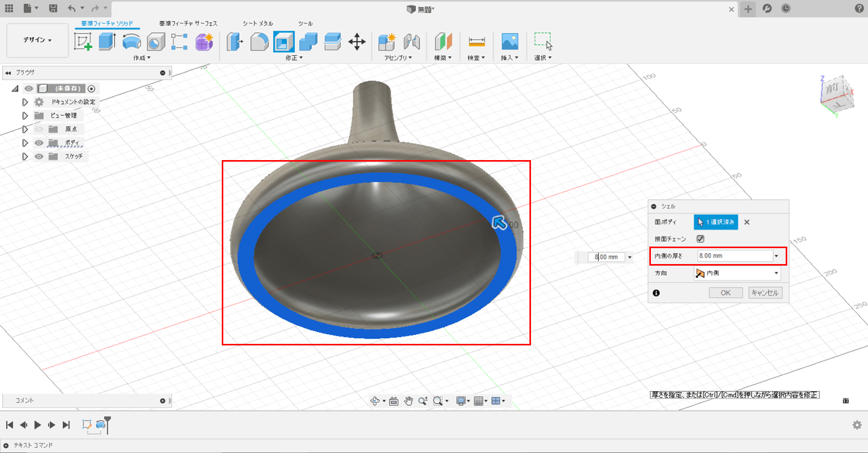
Task: Click the Measure ruler icon
Action: pyautogui.click(x=476, y=42)
